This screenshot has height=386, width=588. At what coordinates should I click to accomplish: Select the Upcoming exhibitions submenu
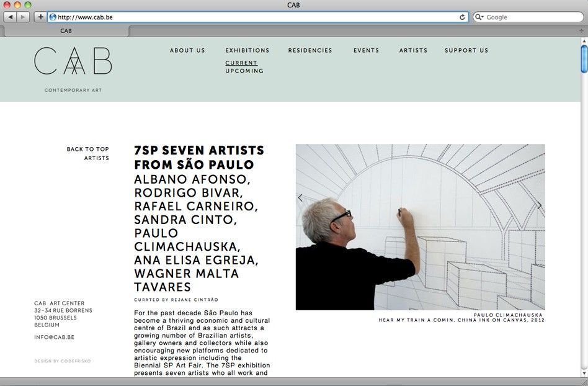point(244,71)
